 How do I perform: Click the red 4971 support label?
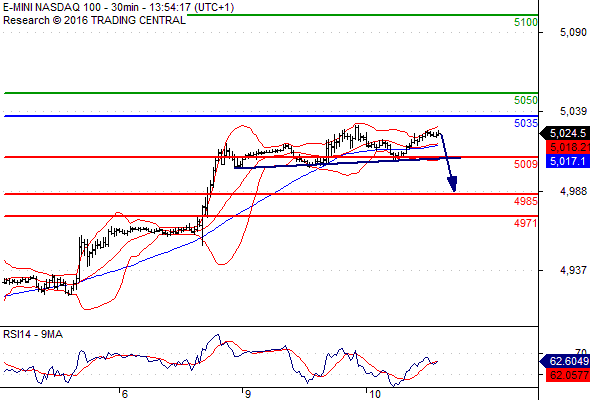(x=526, y=223)
